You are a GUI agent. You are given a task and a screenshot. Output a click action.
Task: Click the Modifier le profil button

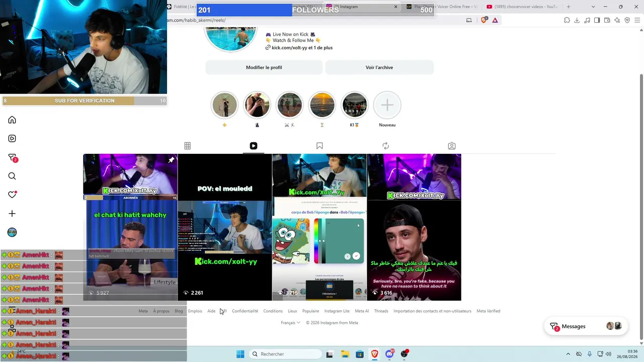[264, 67]
